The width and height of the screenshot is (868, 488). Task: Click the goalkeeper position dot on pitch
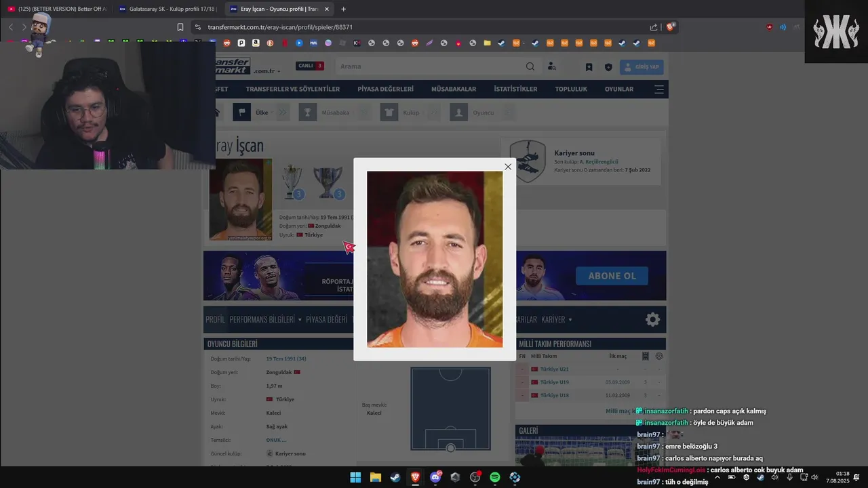pos(450,447)
